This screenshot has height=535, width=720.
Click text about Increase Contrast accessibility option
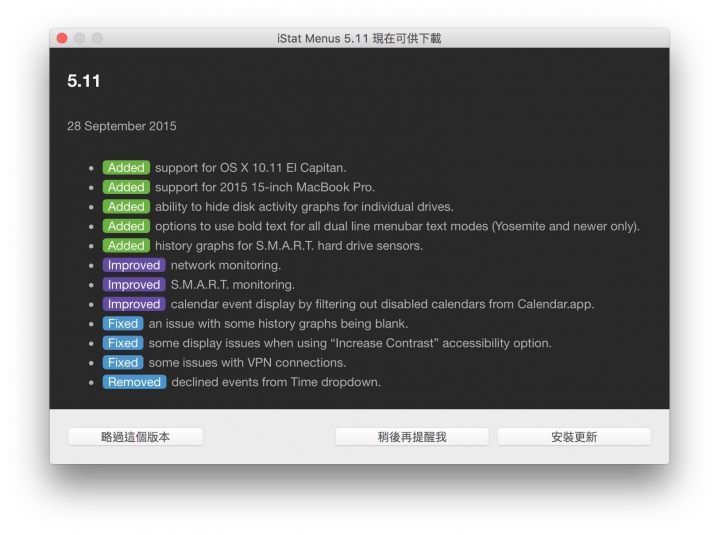point(350,343)
